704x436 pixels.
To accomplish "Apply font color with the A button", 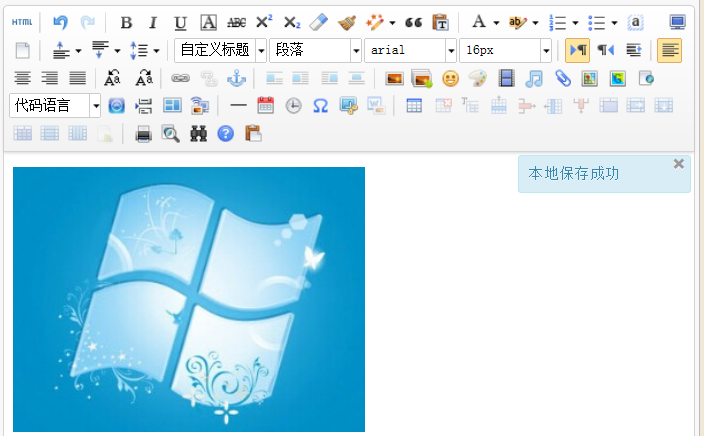I will 479,22.
